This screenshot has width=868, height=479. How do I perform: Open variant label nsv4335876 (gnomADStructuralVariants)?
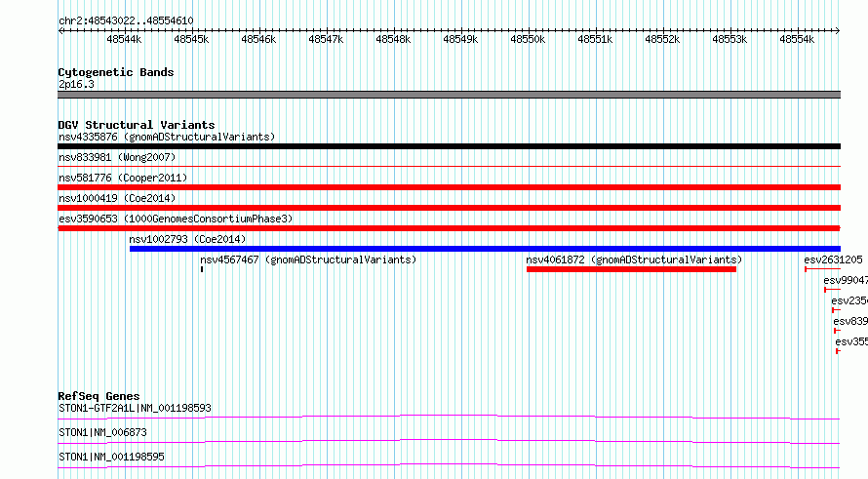coord(167,137)
